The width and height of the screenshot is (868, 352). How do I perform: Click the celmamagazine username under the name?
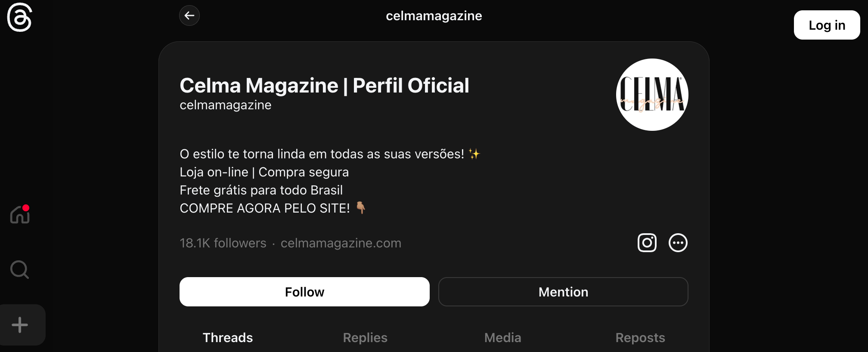[x=226, y=105]
